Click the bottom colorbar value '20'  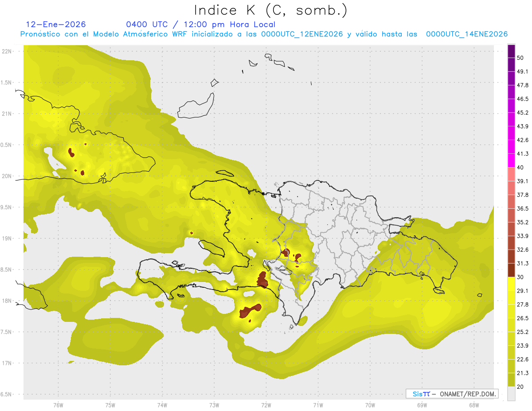pyautogui.click(x=520, y=387)
